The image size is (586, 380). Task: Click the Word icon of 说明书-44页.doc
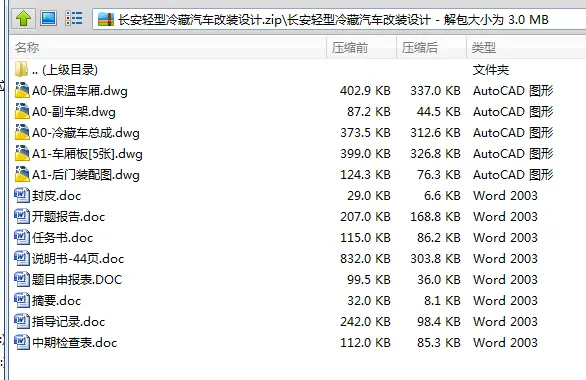click(22, 258)
